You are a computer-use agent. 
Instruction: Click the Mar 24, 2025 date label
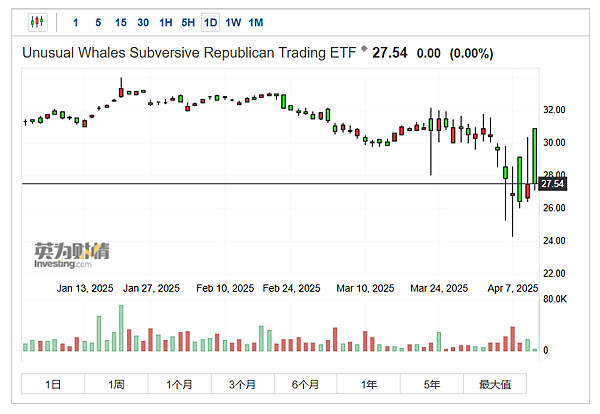[x=439, y=288]
